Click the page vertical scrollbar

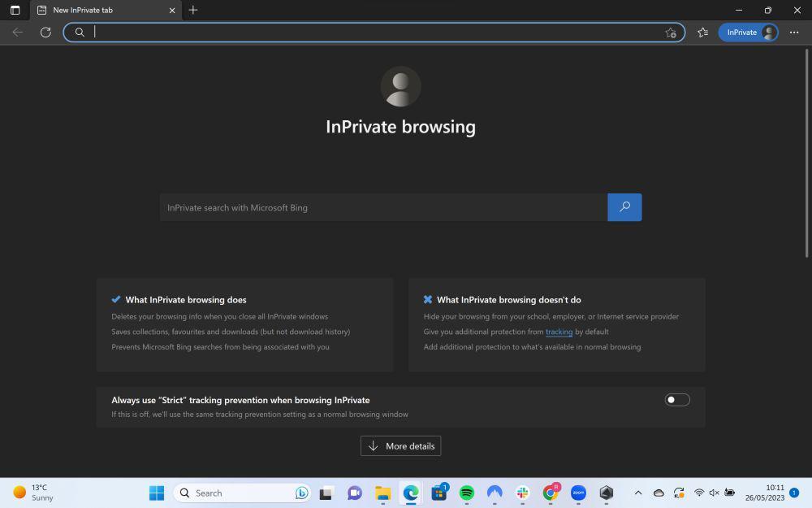[806, 153]
